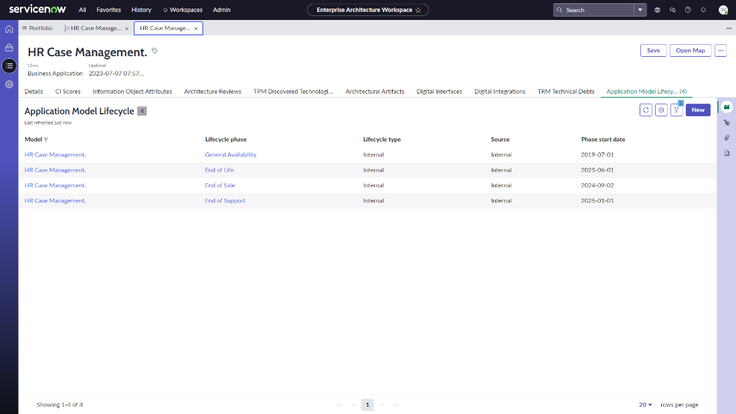Create a New lifecycle record
736x414 pixels.
click(x=698, y=110)
